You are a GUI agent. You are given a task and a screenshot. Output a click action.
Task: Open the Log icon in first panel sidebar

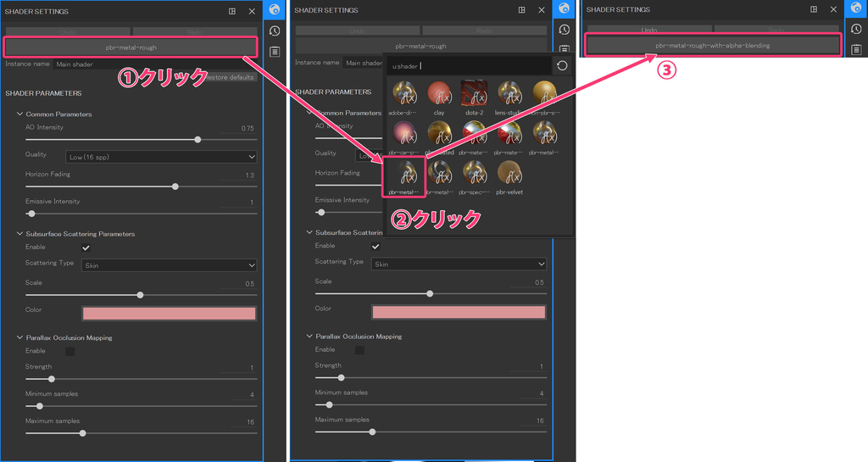click(274, 52)
